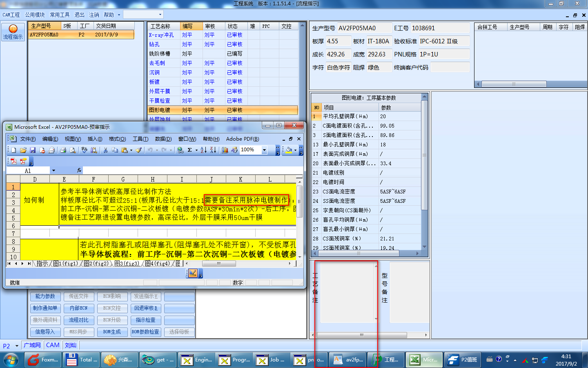Click the Open folder icon in Excel
Screen dimensions: 588x368
click(x=23, y=150)
